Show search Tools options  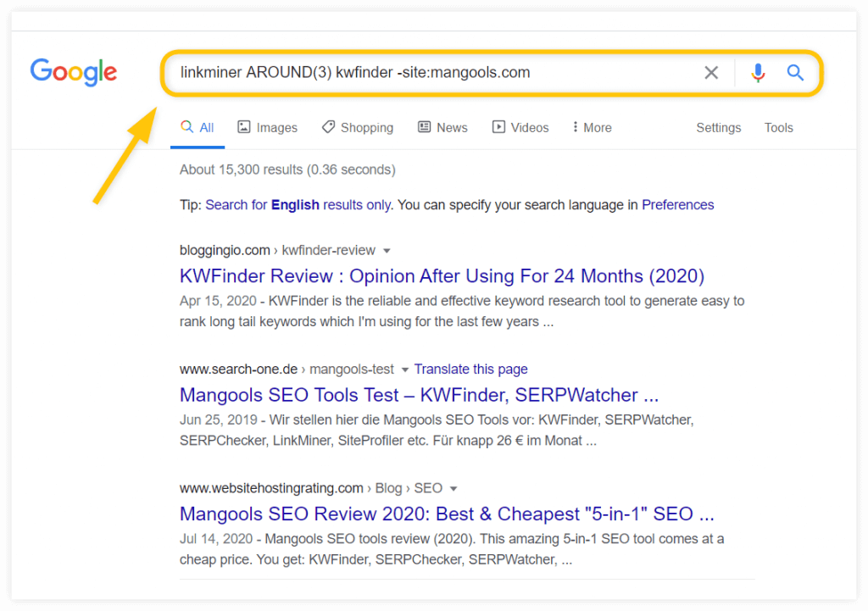click(778, 127)
